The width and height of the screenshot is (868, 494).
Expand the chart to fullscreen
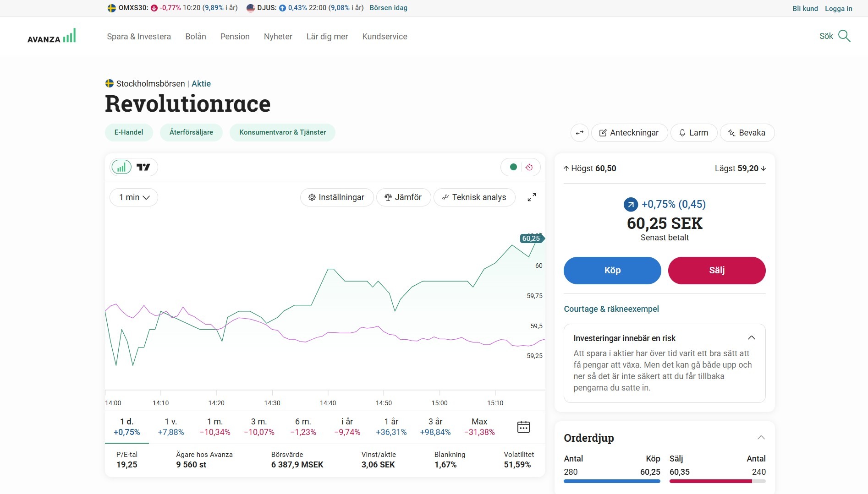532,197
